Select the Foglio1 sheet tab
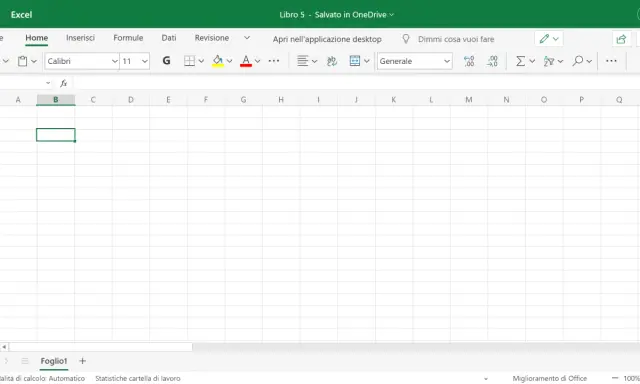Screen dimensions: 640x384 point(54,361)
